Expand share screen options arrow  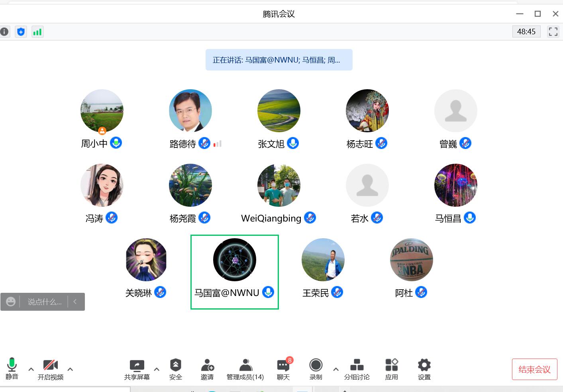click(157, 369)
